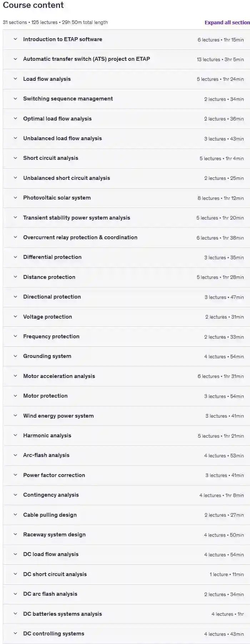This screenshot has height=644, width=250.
Task: Select the Power factor correction heading
Action: (54, 475)
